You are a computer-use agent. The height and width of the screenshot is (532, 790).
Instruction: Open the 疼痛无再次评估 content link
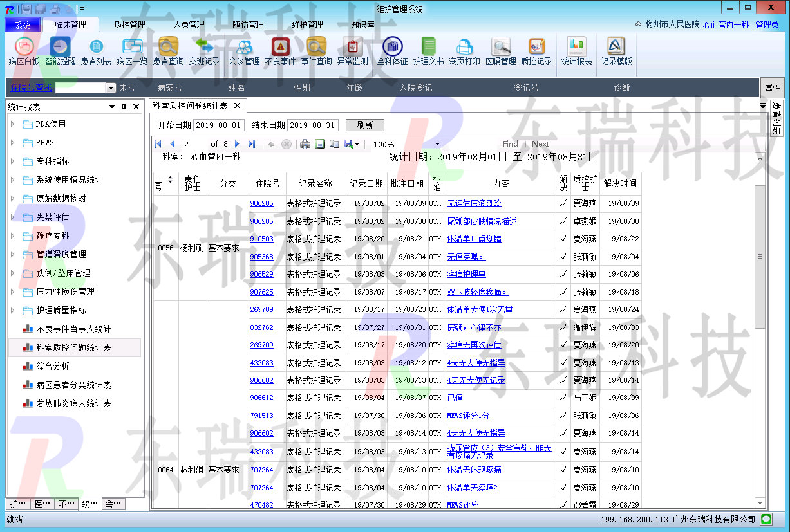pyautogui.click(x=474, y=345)
